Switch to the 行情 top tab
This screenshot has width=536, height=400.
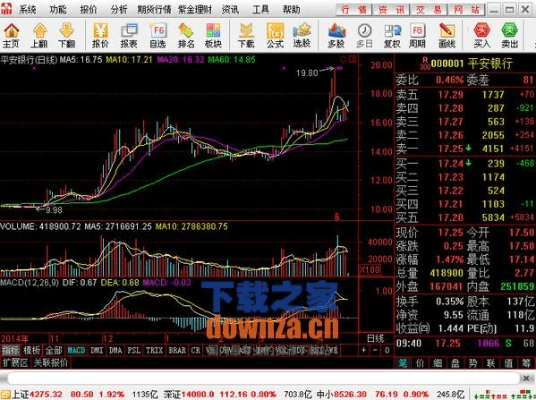[x=354, y=10]
